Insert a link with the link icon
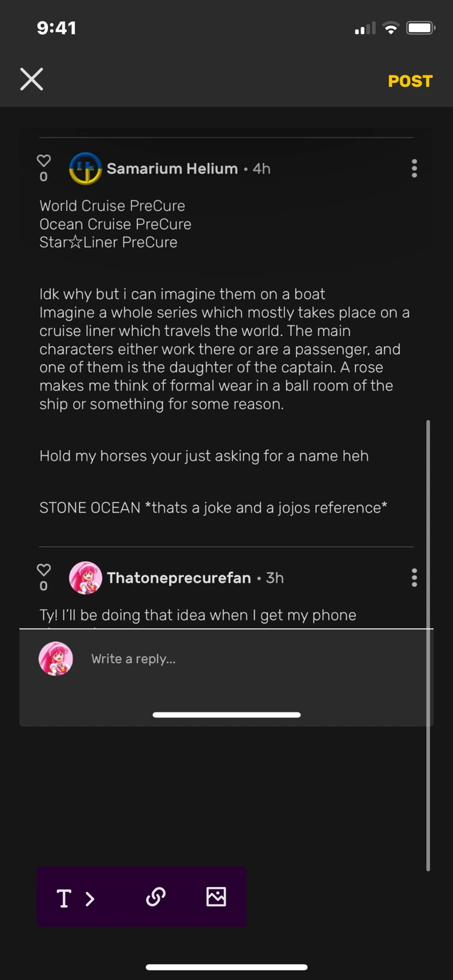The width and height of the screenshot is (453, 980). (155, 897)
